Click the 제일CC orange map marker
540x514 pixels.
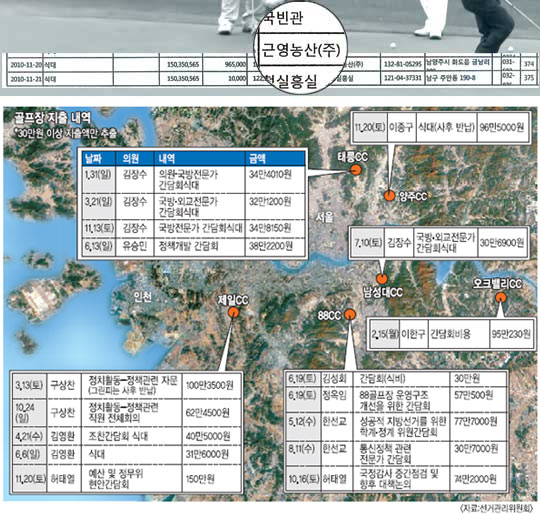[233, 313]
